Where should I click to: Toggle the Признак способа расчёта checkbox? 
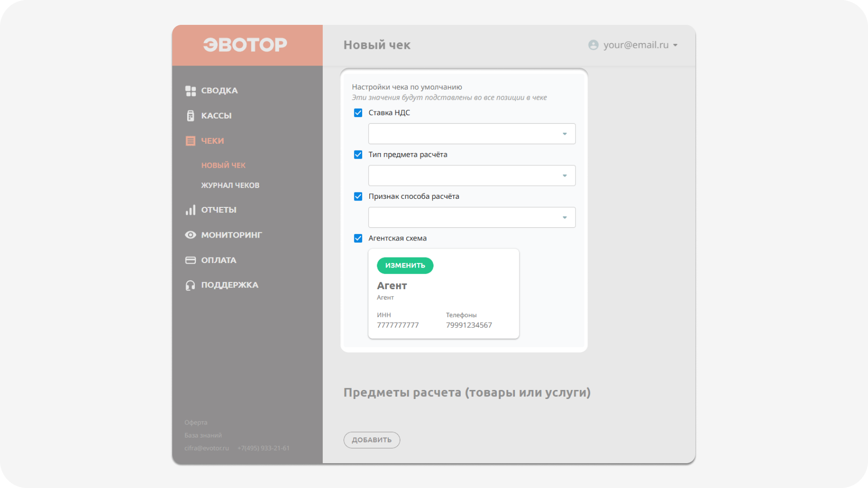pyautogui.click(x=358, y=197)
